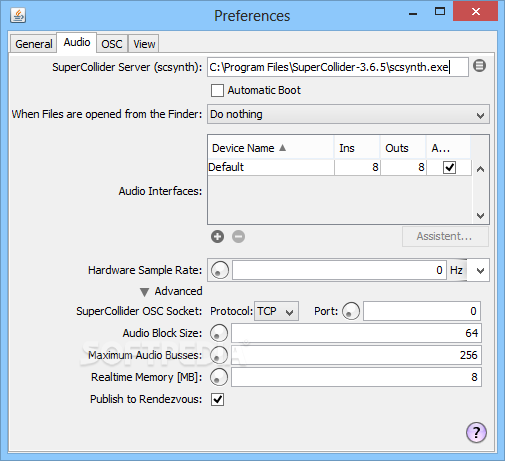Click the Assistent... button
Image resolution: width=505 pixels, height=461 pixels.
(445, 237)
